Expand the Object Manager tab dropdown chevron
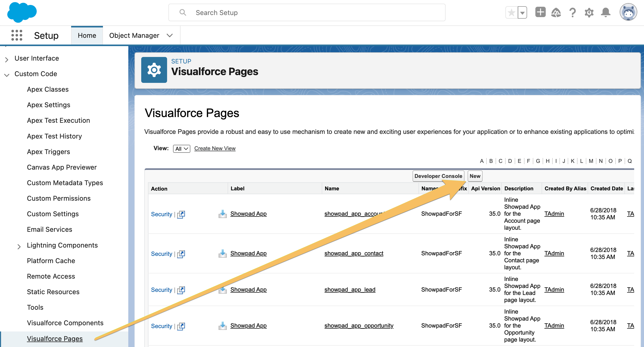 click(170, 35)
